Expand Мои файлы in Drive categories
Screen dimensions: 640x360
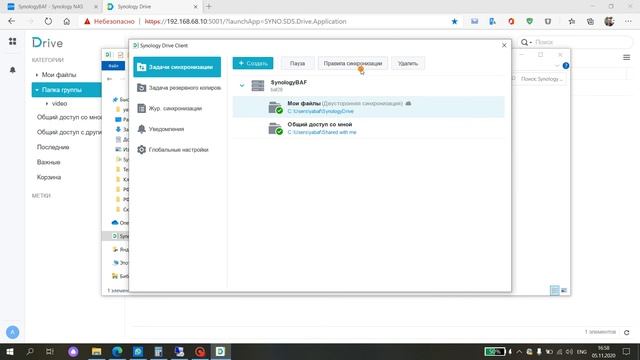(x=37, y=75)
